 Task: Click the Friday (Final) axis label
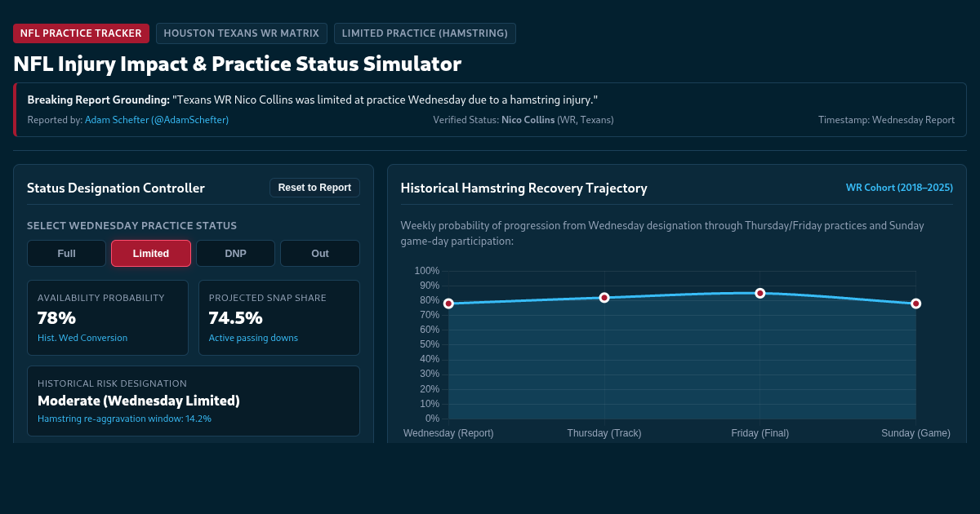pos(760,433)
